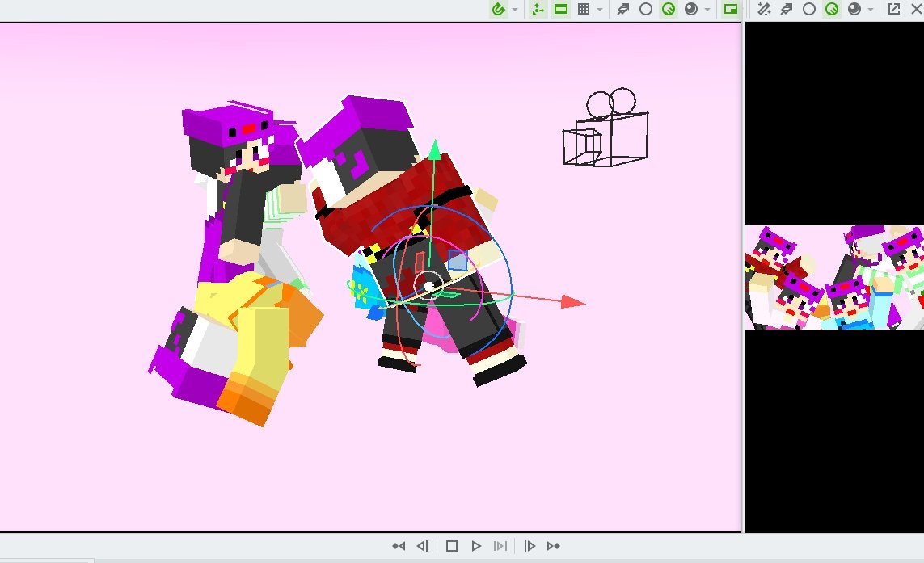Screen dimensions: 924x563
Task: Select hollow circle shading in main viewport toolbar
Action: click(646, 9)
